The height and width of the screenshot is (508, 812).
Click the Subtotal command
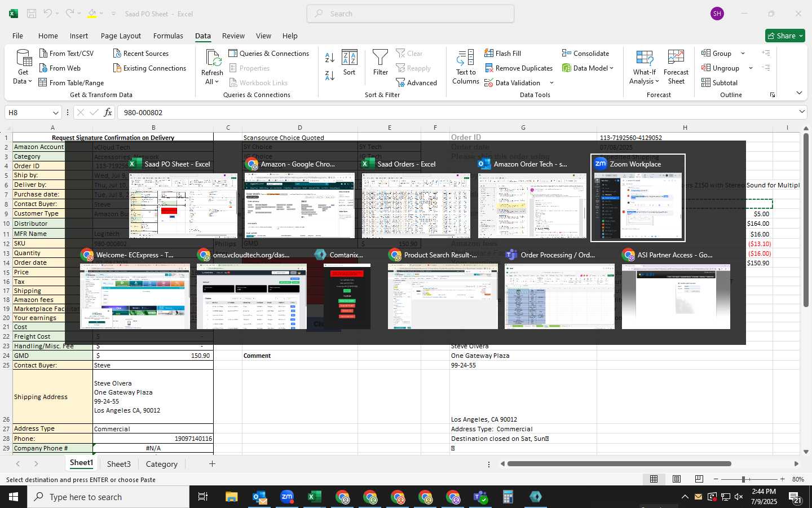pos(719,82)
